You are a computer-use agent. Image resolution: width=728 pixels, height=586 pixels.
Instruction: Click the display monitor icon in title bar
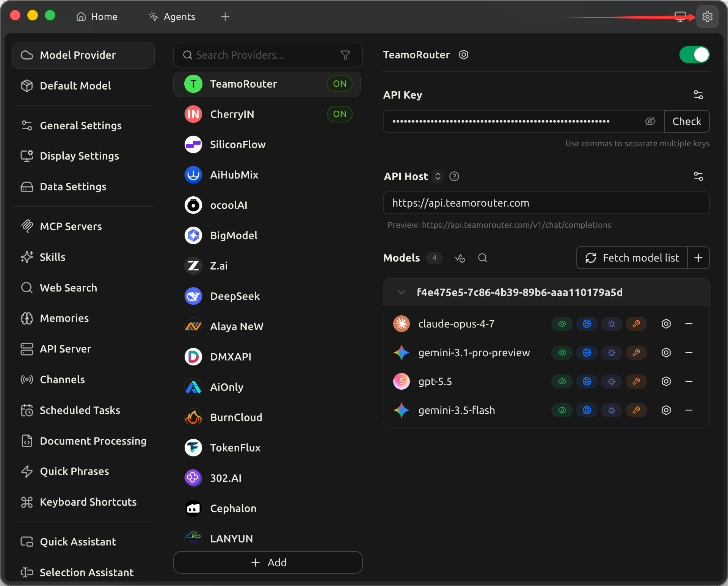680,17
